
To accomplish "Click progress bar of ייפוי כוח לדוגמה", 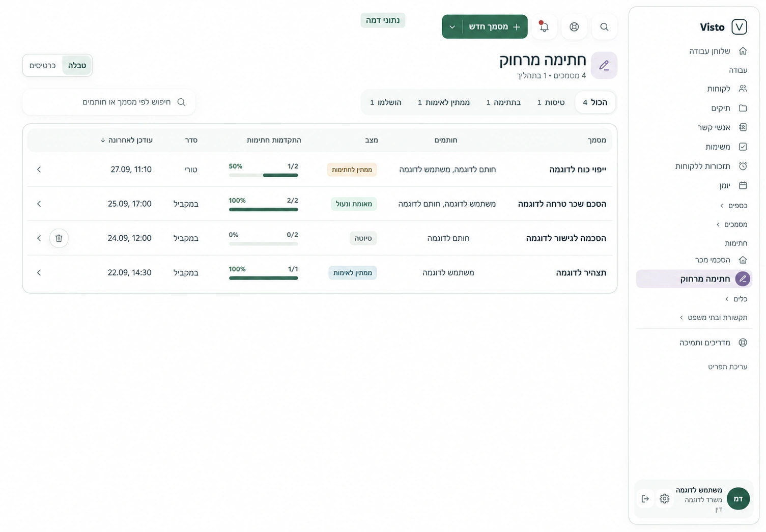I will (x=264, y=175).
